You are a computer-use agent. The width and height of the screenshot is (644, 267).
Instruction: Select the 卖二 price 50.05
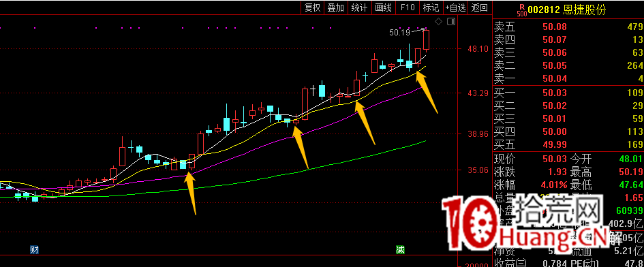[555, 65]
